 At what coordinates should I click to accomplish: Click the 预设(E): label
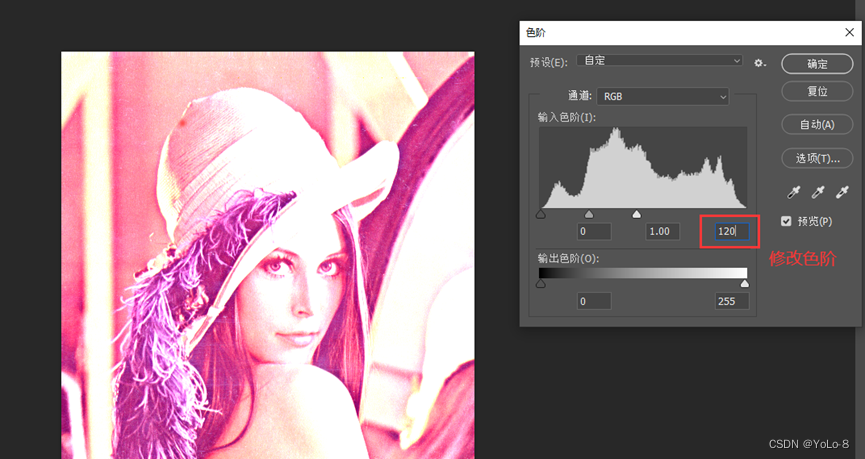pos(548,62)
